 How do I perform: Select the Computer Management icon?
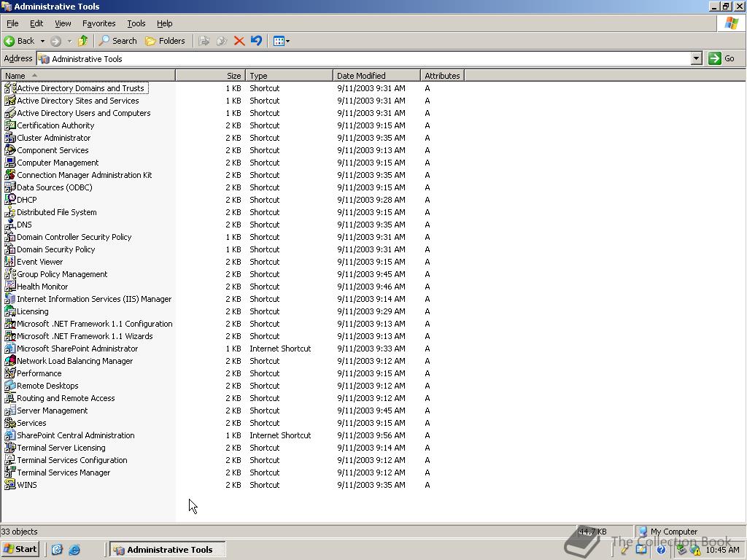tap(9, 163)
